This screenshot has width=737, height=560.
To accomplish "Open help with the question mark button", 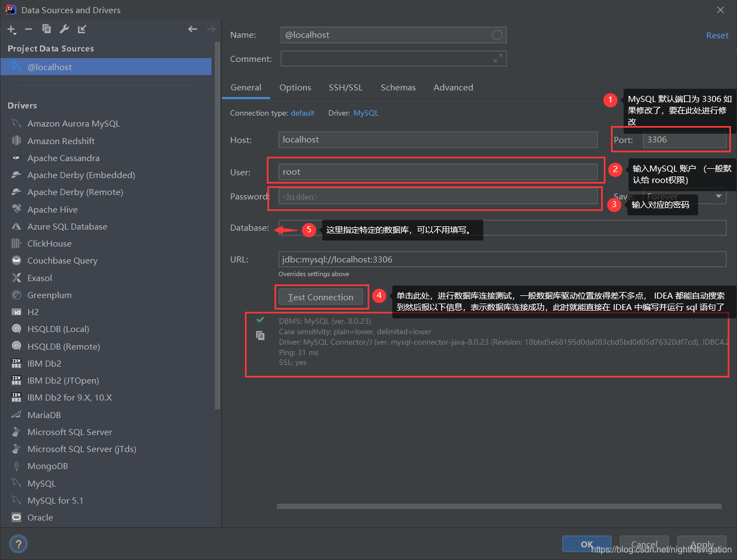I will click(19, 544).
